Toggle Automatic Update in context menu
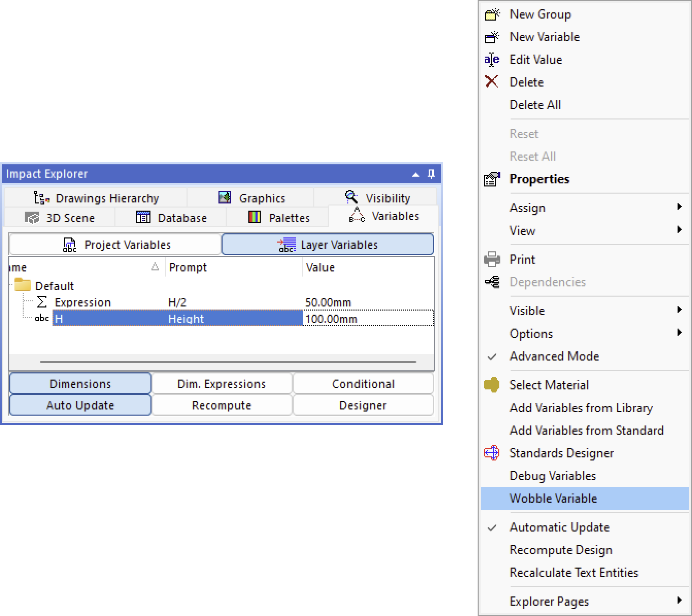 (585, 527)
